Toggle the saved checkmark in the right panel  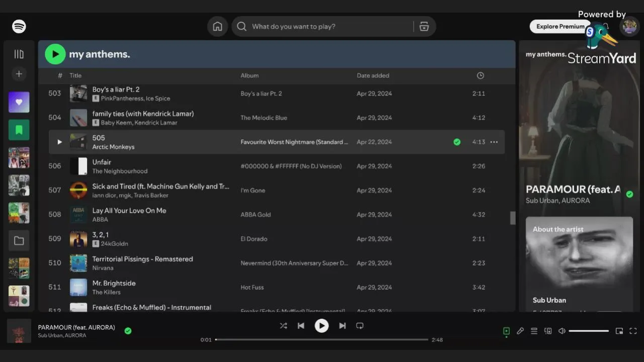(x=629, y=194)
